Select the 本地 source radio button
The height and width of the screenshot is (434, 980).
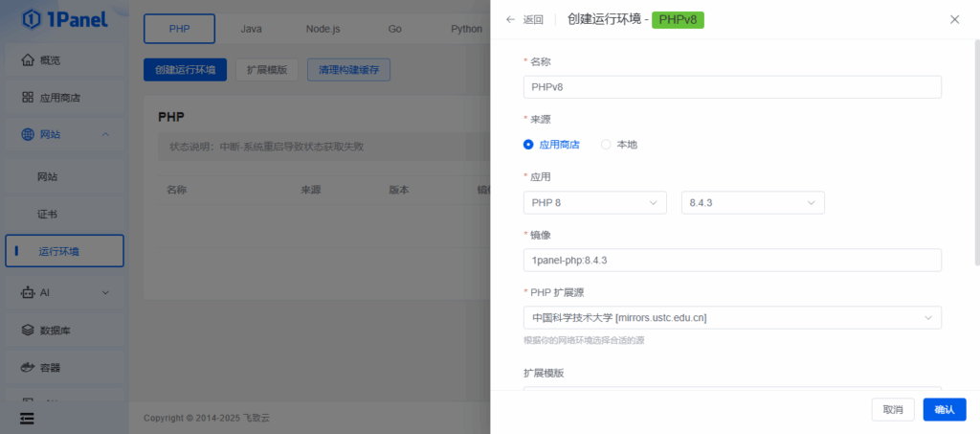click(606, 145)
